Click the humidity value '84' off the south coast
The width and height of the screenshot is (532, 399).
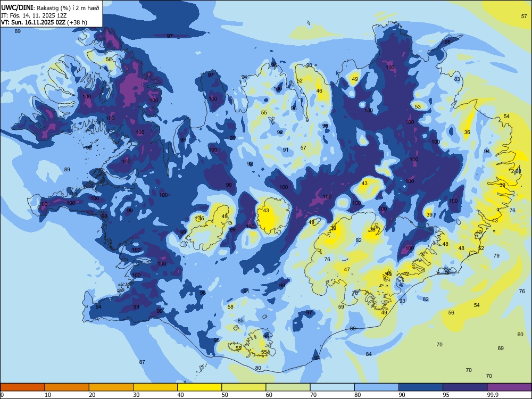click(369, 354)
